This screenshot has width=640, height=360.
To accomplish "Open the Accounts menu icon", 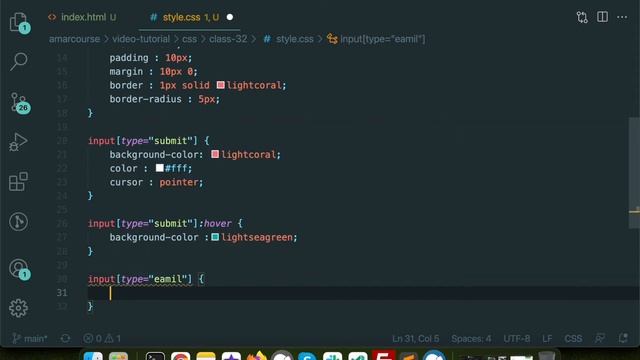I will (x=19, y=269).
